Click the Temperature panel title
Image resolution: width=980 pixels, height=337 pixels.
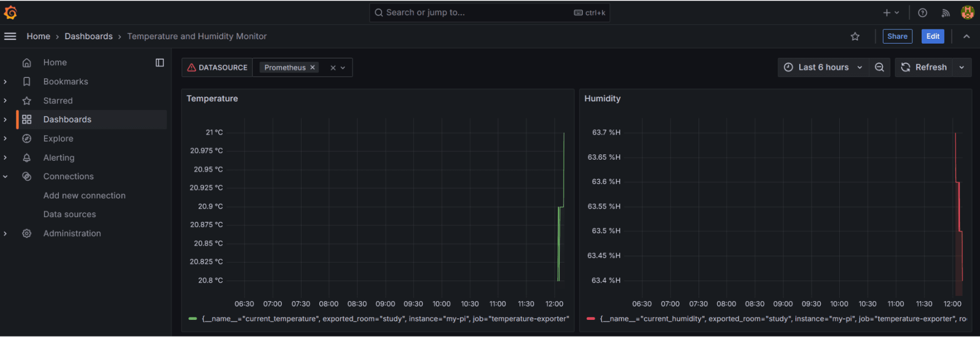point(212,98)
